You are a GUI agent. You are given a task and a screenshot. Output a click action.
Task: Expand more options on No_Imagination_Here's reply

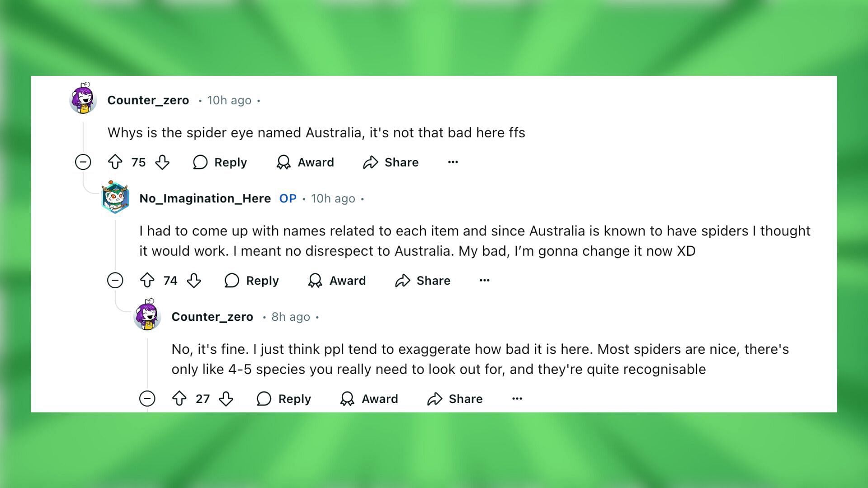pyautogui.click(x=485, y=280)
